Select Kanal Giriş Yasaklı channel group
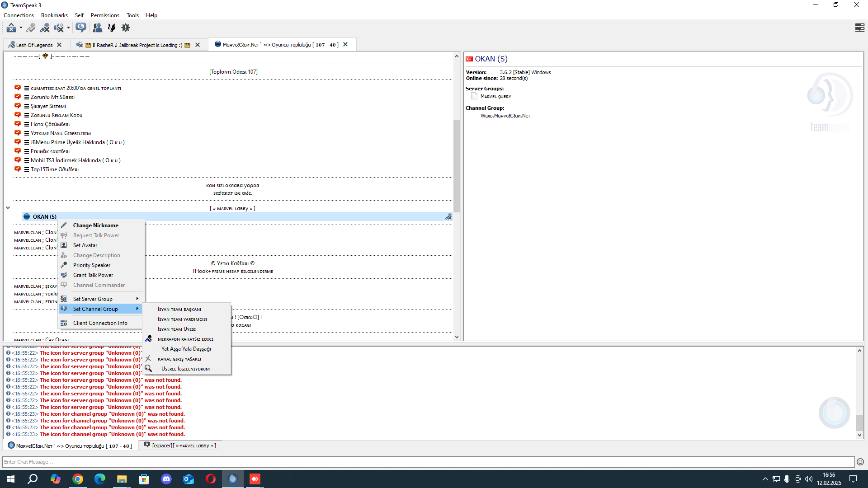Screen dimensions: 868x488 point(187,359)
